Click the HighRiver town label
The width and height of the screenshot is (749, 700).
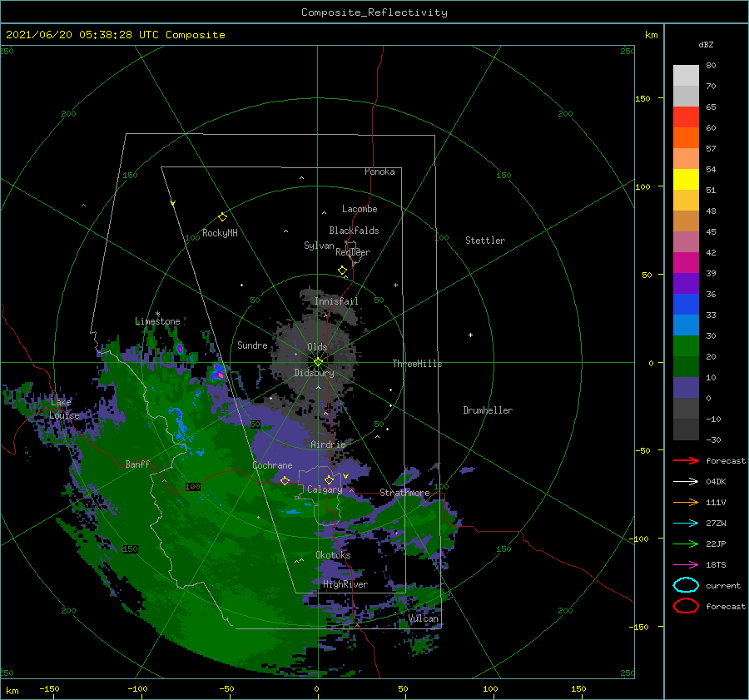345,584
